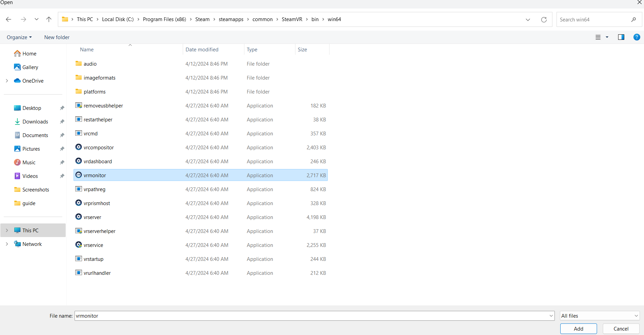Open recent locations dropdown arrow

pyautogui.click(x=36, y=19)
